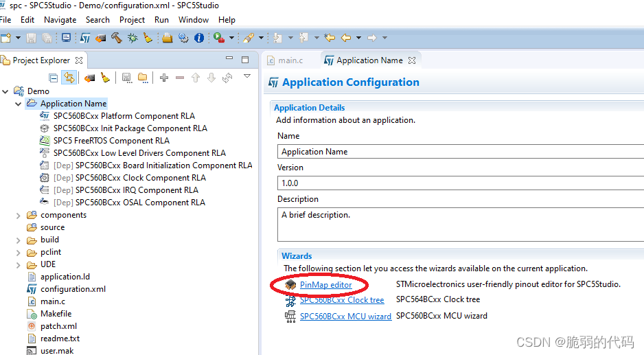Viewport: 644px width, 355px height.
Task: Click the Previous annotation toolbar icon
Action: (303, 38)
